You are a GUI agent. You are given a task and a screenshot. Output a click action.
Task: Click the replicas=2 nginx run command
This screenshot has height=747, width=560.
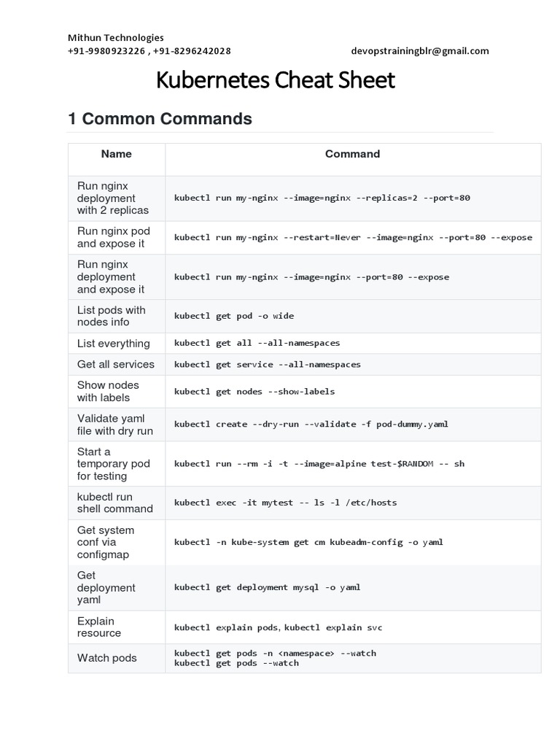coord(322,198)
